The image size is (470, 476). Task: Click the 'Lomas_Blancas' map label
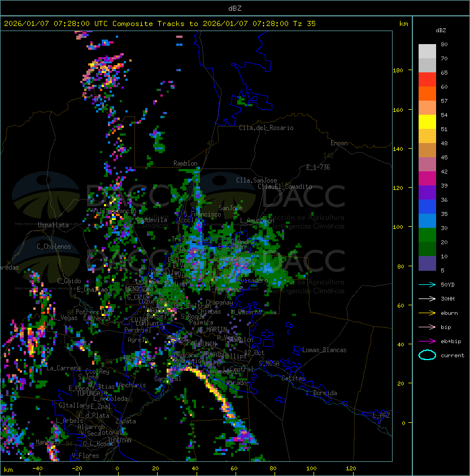324,350
